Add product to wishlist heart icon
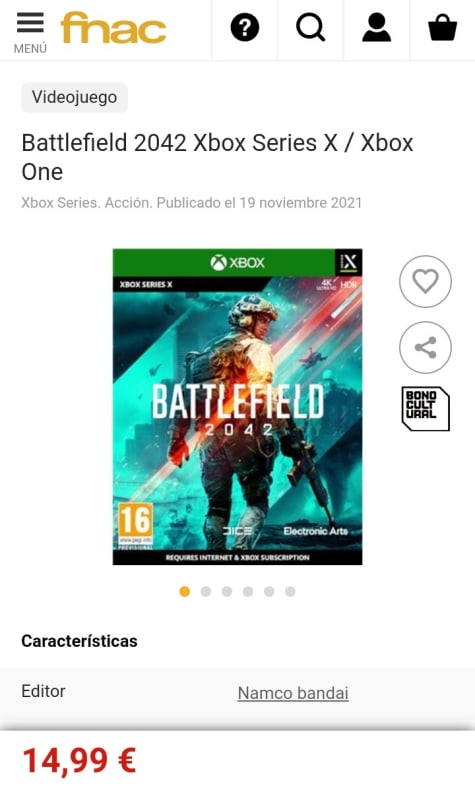475x790 pixels. click(425, 282)
